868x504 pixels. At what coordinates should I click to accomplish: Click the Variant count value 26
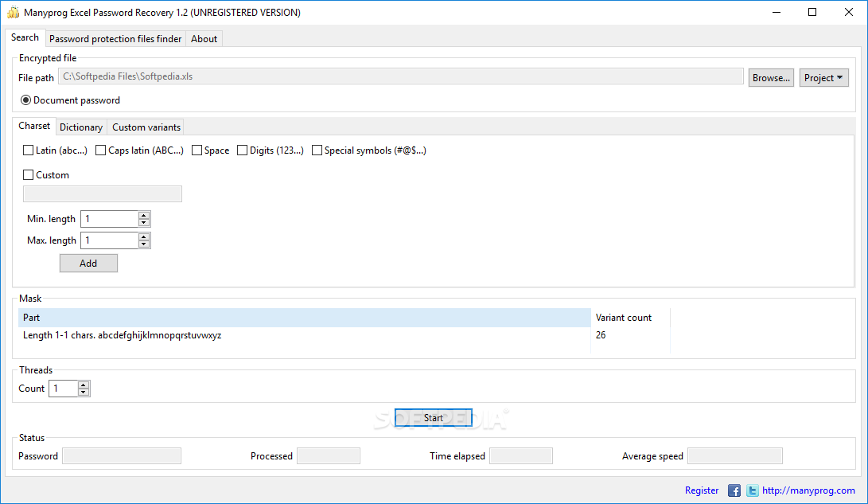click(x=601, y=335)
